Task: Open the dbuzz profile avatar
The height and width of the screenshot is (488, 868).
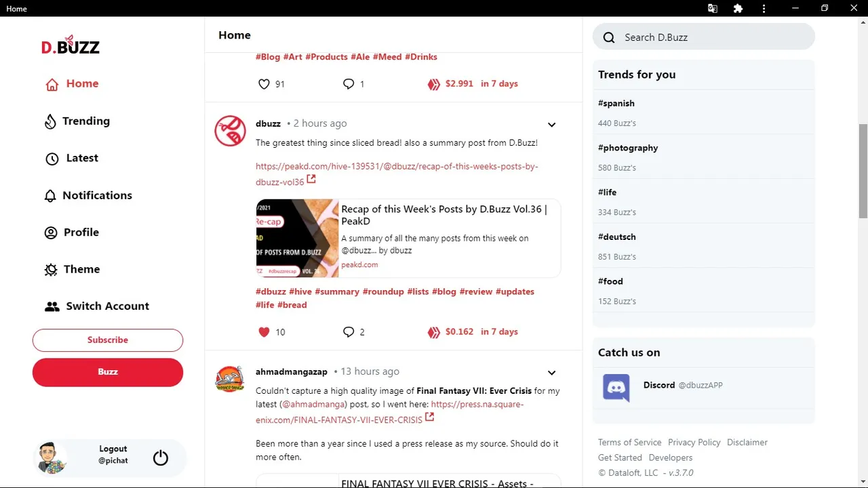Action: coord(231,131)
